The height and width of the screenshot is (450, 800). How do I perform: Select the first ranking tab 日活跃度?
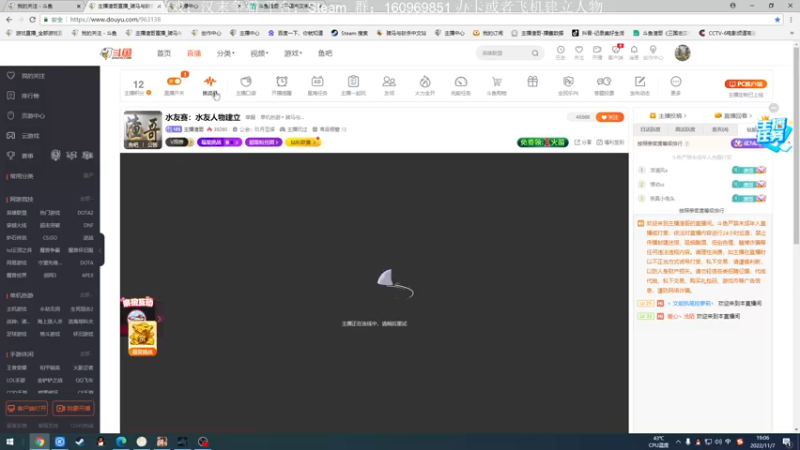tap(651, 130)
